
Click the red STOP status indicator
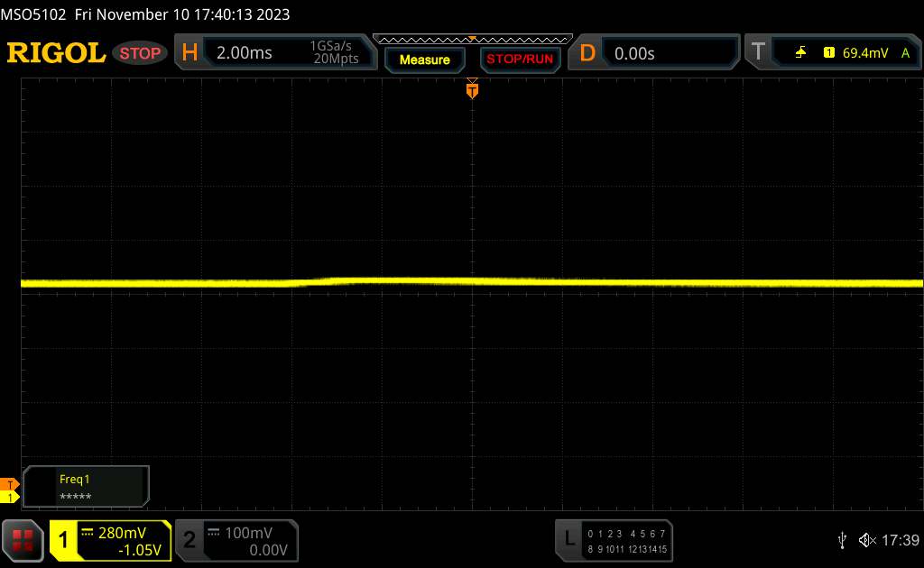coord(142,53)
